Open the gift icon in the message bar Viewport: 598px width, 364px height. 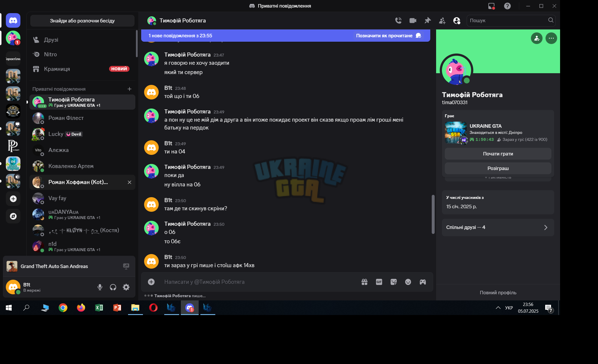pos(364,282)
